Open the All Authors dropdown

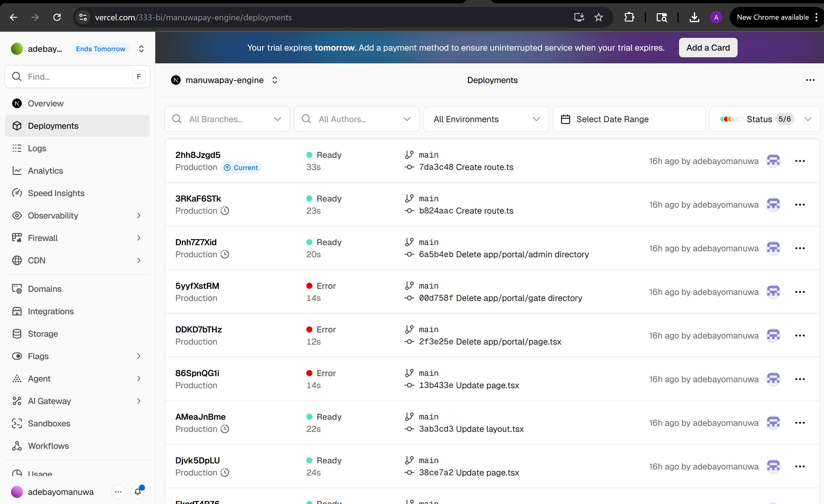[356, 119]
